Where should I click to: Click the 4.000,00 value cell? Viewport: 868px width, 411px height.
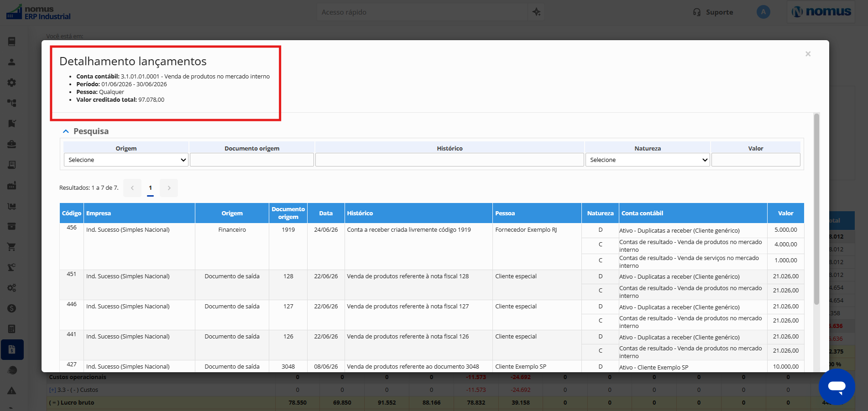click(x=785, y=245)
